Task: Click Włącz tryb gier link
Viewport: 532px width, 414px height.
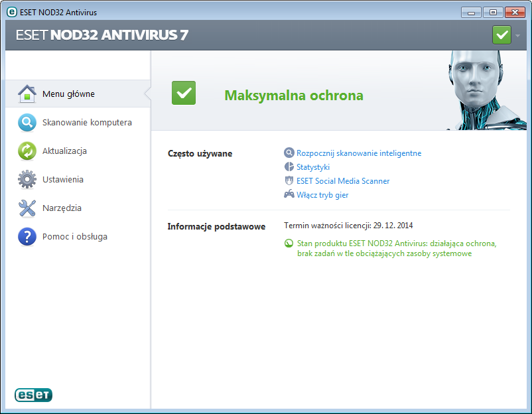Action: (x=322, y=195)
